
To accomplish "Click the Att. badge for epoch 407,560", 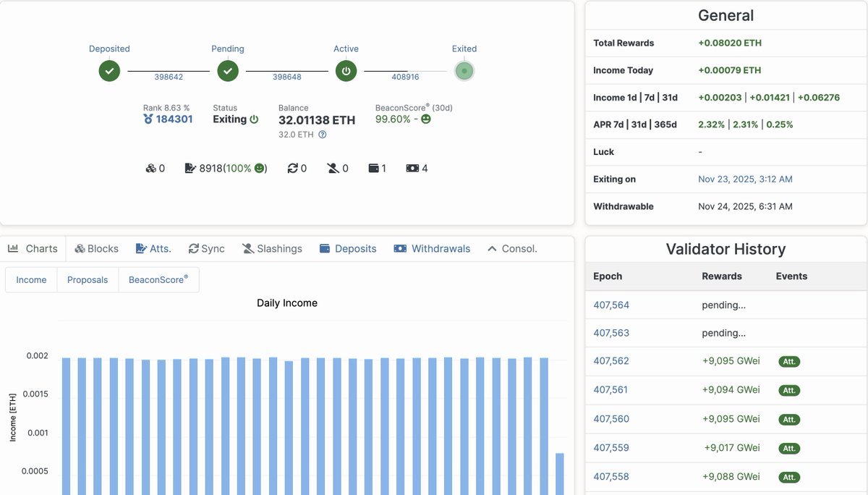I will click(789, 419).
